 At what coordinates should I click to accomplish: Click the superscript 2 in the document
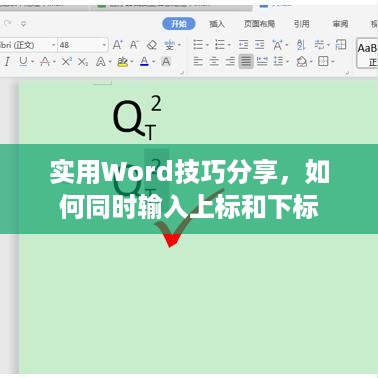click(x=156, y=103)
